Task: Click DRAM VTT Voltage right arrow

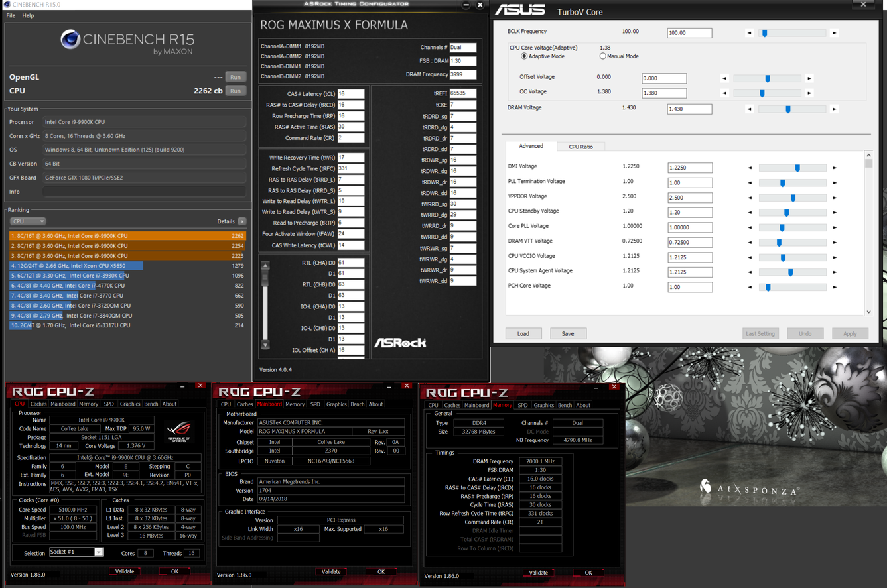Action: tap(835, 243)
